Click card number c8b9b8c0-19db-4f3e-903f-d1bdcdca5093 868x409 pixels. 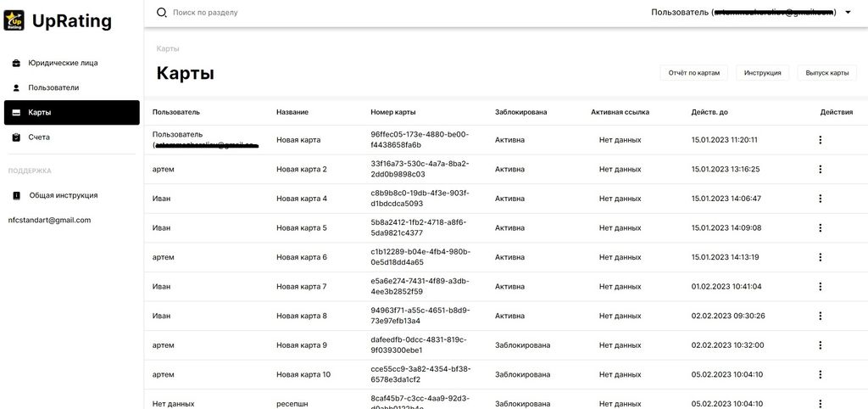coord(420,199)
